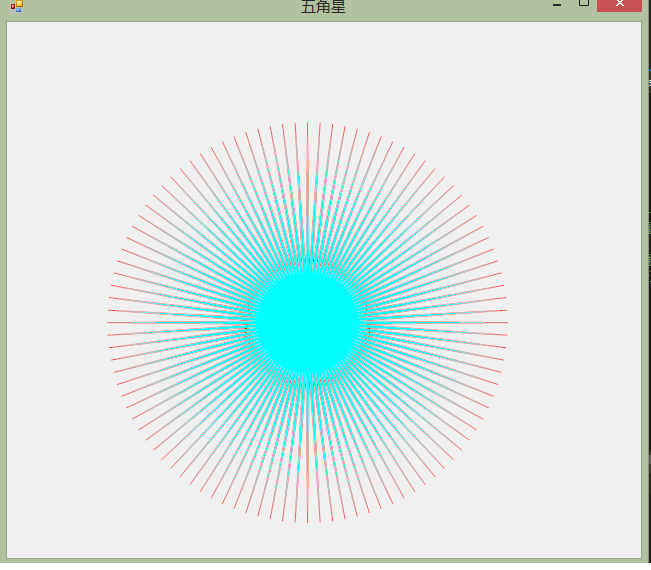This screenshot has width=651, height=570.
Task: Click the left edge of cyan circle
Action: tap(256, 322)
